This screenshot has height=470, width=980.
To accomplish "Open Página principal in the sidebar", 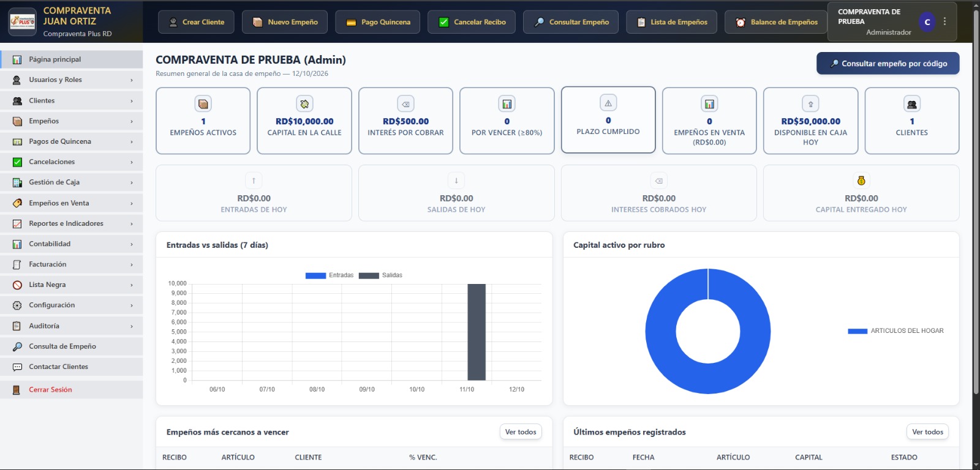I will click(x=72, y=59).
